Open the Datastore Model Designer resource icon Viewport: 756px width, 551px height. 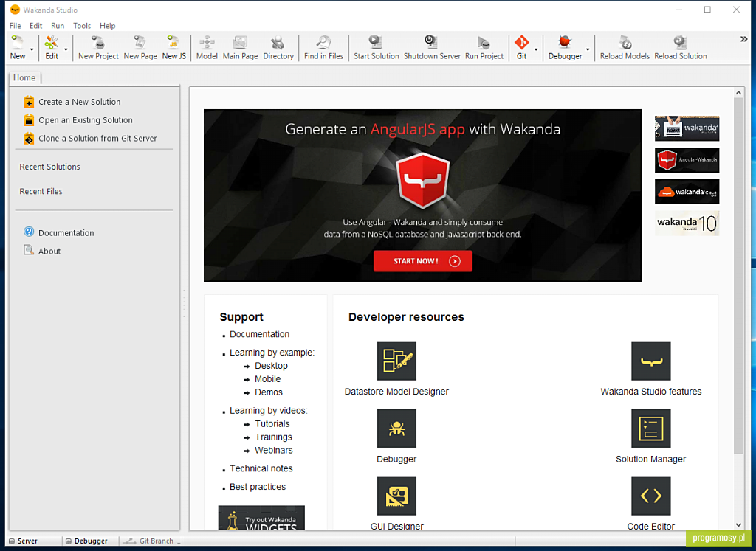click(x=396, y=361)
